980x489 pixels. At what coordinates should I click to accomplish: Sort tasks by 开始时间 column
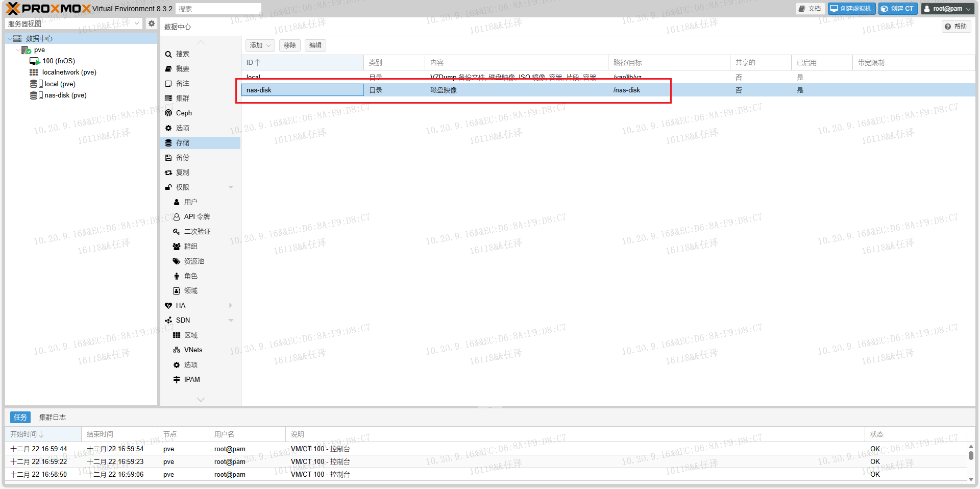[x=43, y=434]
